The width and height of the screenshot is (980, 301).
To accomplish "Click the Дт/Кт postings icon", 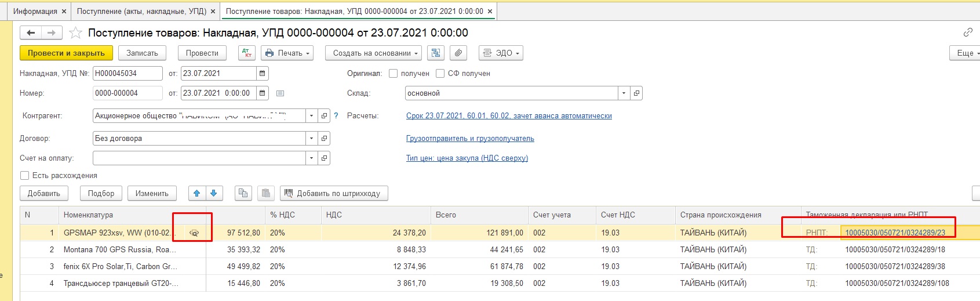I will 247,53.
